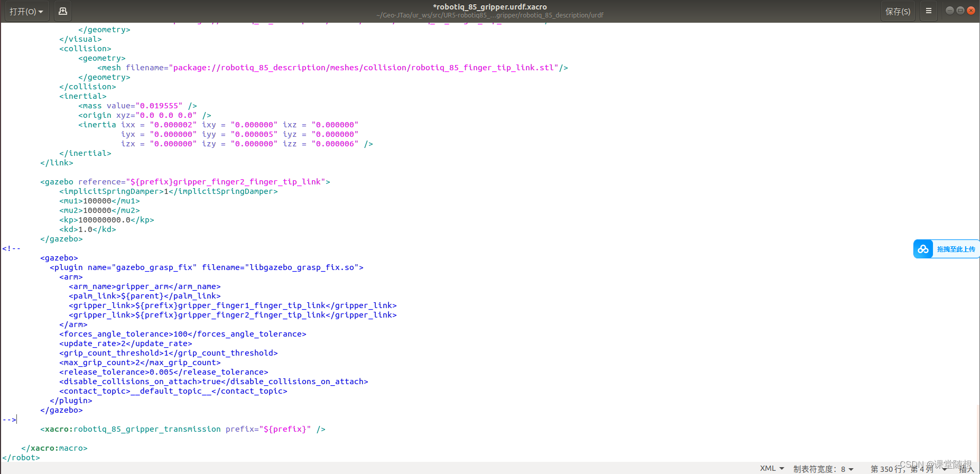Click the <inertial> opening tag
The width and height of the screenshot is (980, 474).
[x=83, y=96]
